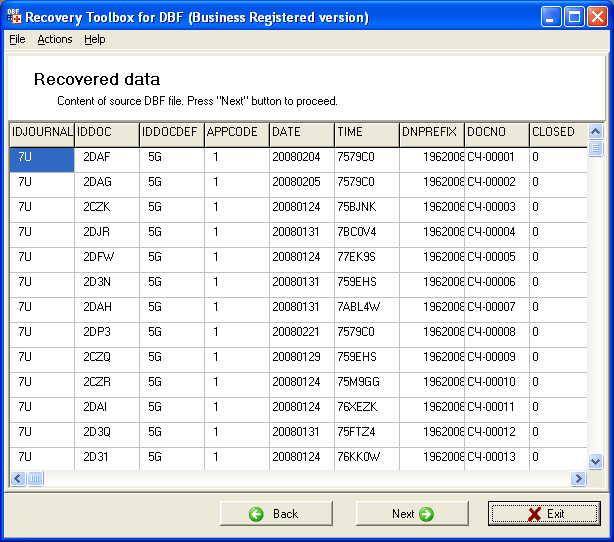Maximize the Recovery Toolbox window
This screenshot has width=614, height=542.
574,17
